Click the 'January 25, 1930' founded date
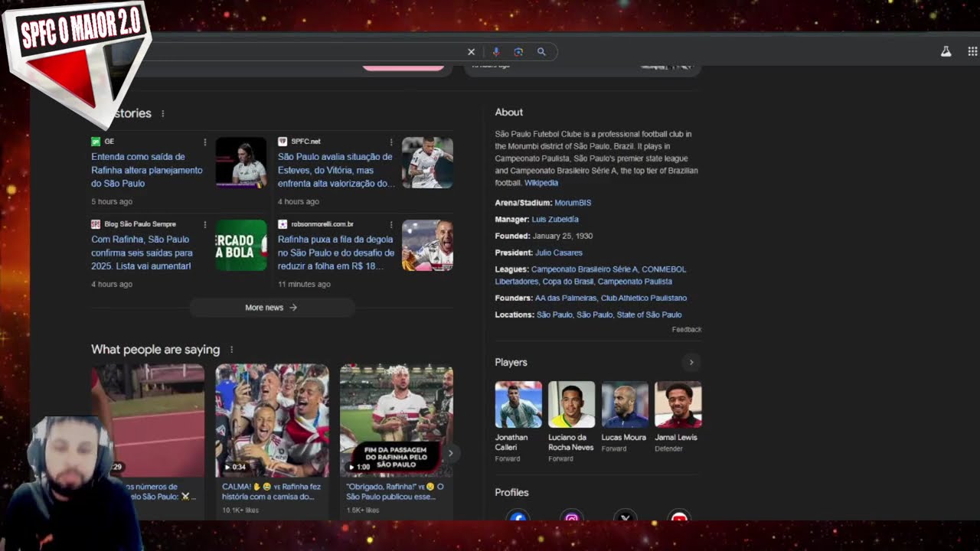This screenshot has height=551, width=980. (563, 236)
